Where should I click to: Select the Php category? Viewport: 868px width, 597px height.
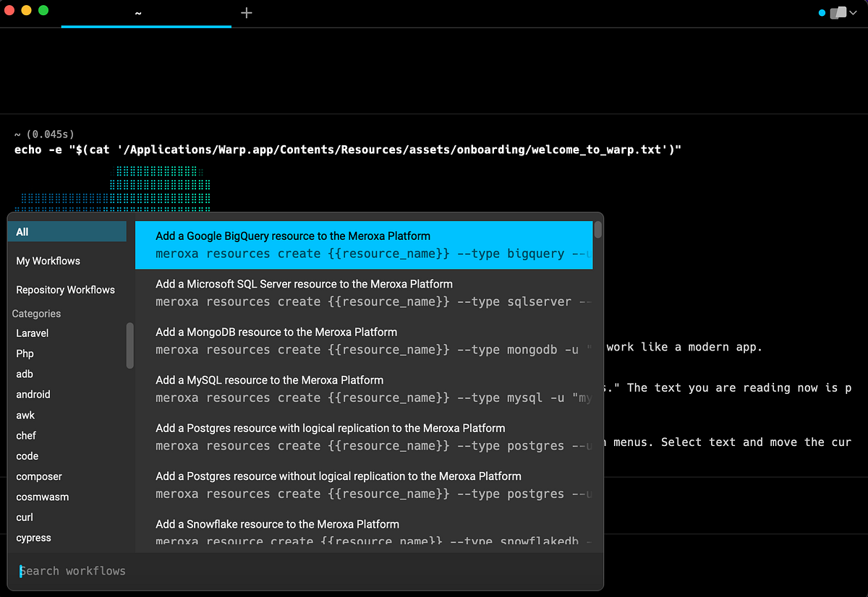(25, 353)
